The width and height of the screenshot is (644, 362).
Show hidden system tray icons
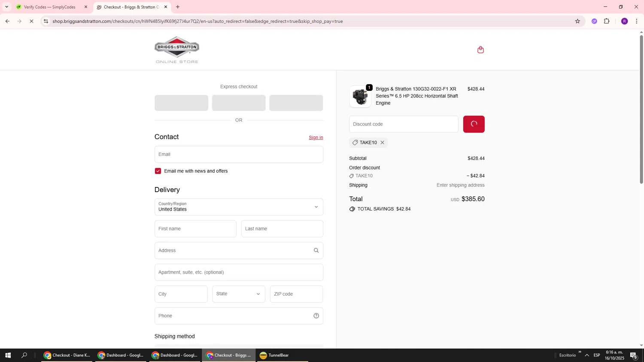(x=587, y=355)
